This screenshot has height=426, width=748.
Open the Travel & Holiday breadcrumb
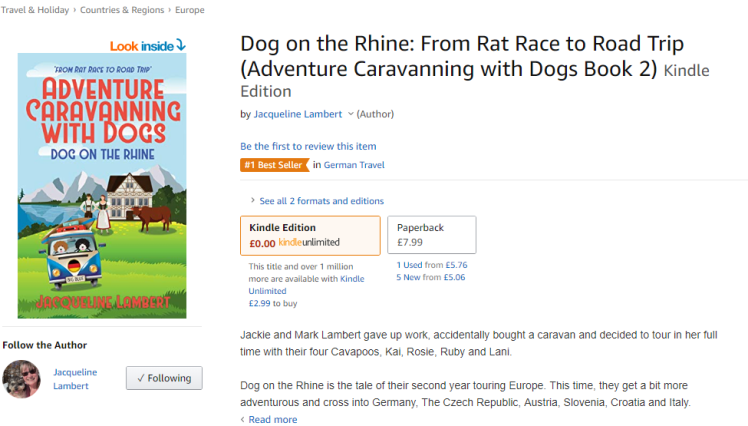(x=35, y=10)
